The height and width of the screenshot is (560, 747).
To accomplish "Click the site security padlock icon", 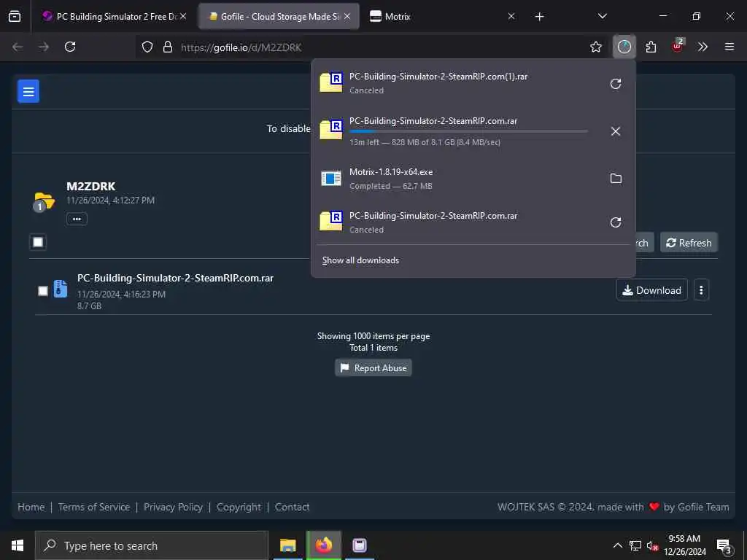I will (168, 47).
